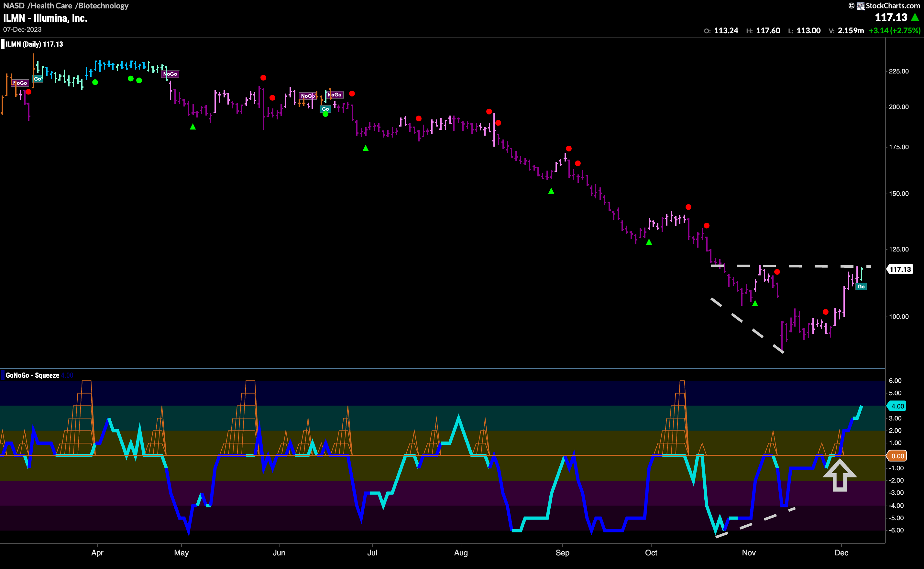Viewport: 924px width, 569px height.
Task: Click the ILMN (Daily) 117.13 legend label
Action: 34,44
